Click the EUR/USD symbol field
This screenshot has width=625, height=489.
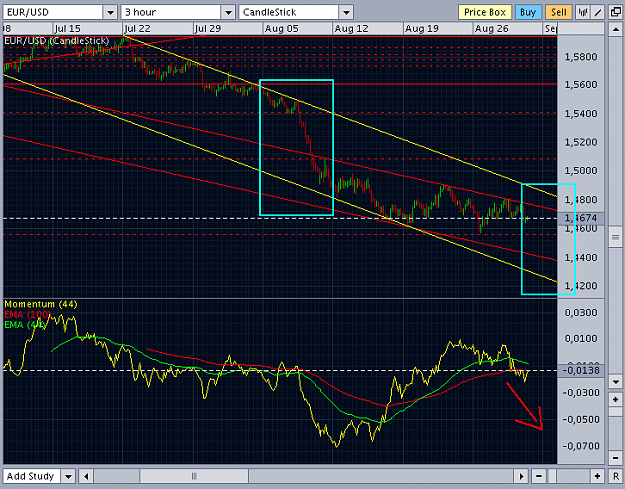click(53, 12)
